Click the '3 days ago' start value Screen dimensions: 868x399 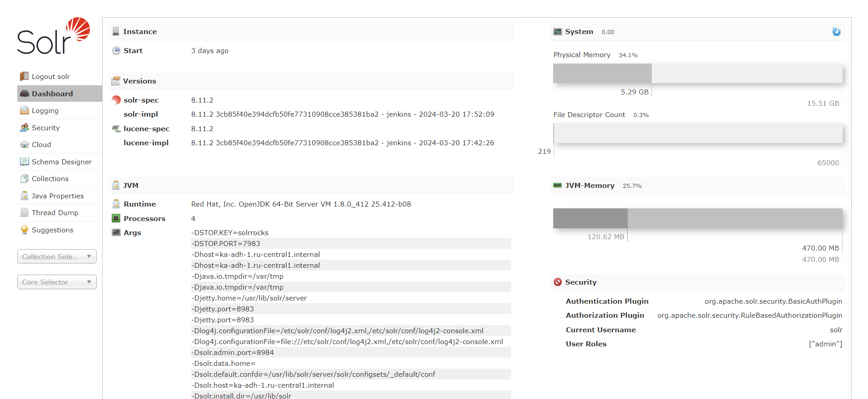coord(210,50)
